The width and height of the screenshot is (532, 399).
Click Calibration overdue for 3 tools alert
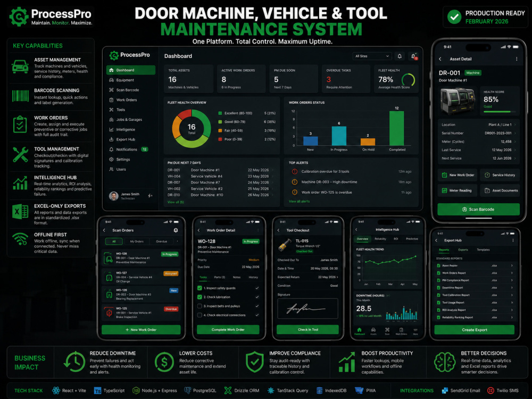point(352,171)
